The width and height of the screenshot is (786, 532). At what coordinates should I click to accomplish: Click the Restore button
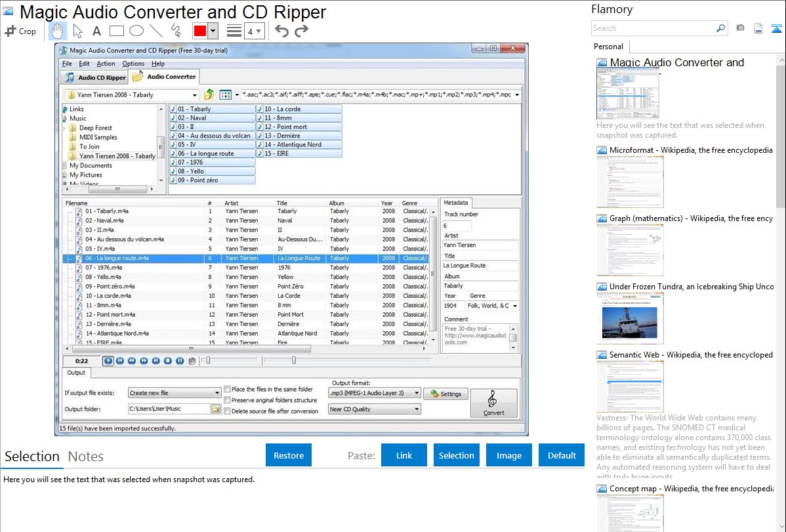[289, 455]
